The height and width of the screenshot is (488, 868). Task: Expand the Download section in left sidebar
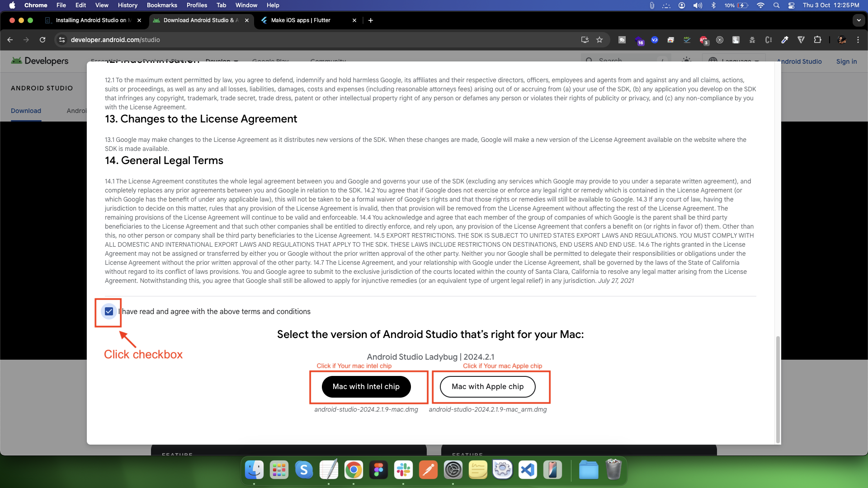click(26, 110)
